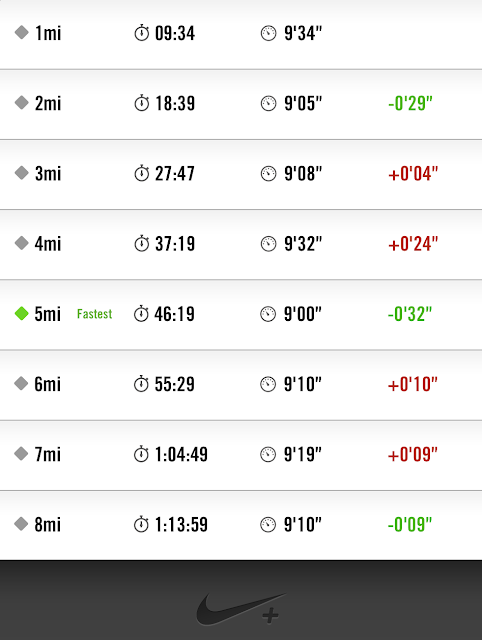The image size is (482, 640).
Task: Click the 55:29 elapsed time
Action: point(174,384)
